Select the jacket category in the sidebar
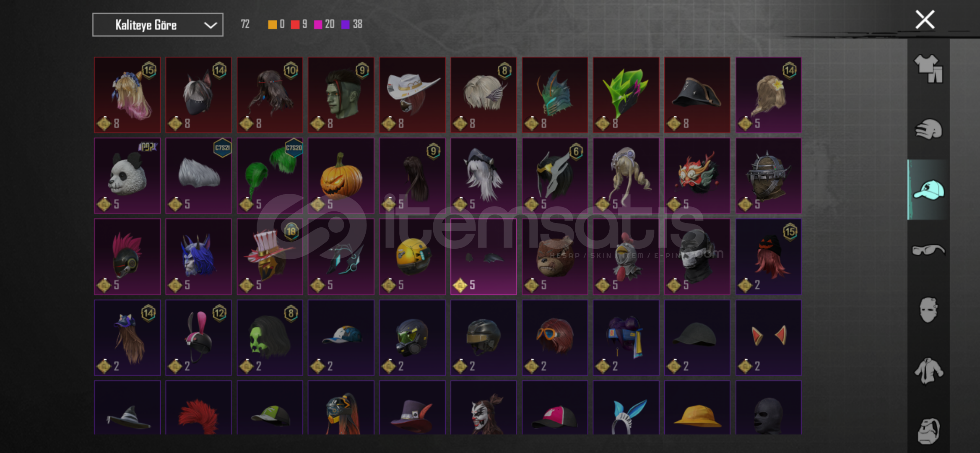 (x=928, y=371)
